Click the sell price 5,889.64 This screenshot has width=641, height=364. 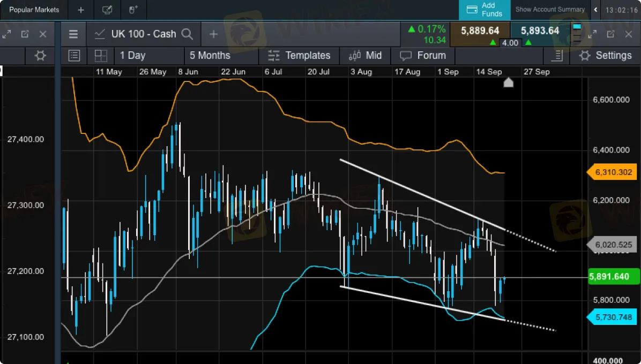point(480,31)
